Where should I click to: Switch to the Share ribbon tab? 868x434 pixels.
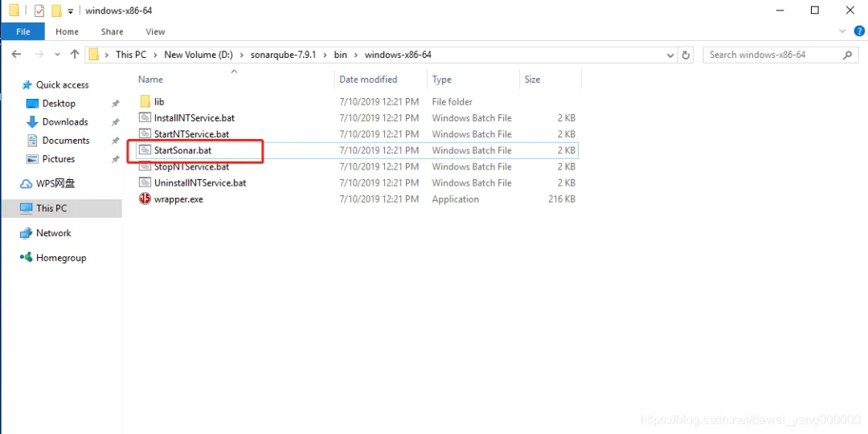click(113, 31)
